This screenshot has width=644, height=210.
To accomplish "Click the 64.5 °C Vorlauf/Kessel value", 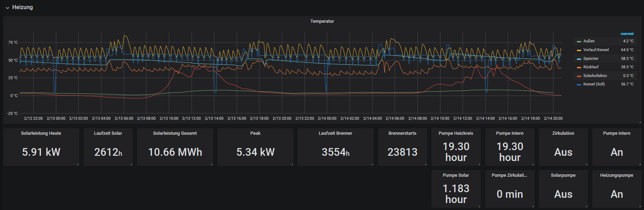I will point(627,50).
